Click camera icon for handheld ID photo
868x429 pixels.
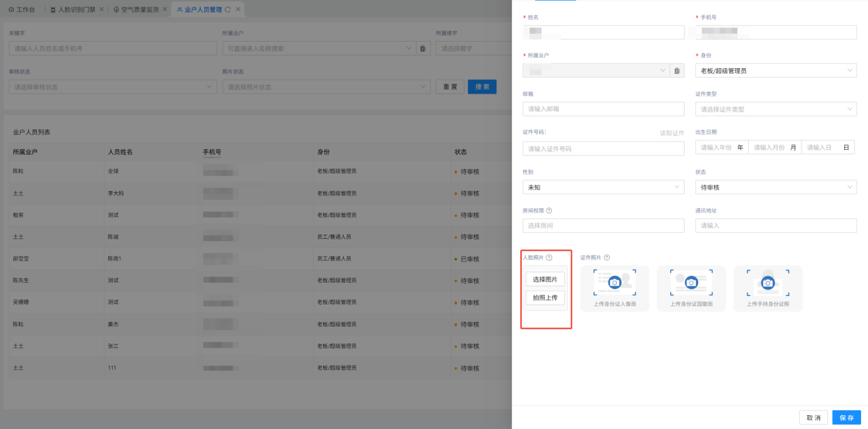tap(767, 282)
